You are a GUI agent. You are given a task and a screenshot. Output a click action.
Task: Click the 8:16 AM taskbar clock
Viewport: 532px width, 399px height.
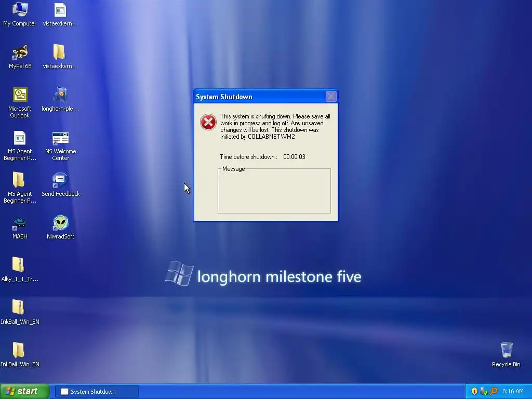(513, 391)
